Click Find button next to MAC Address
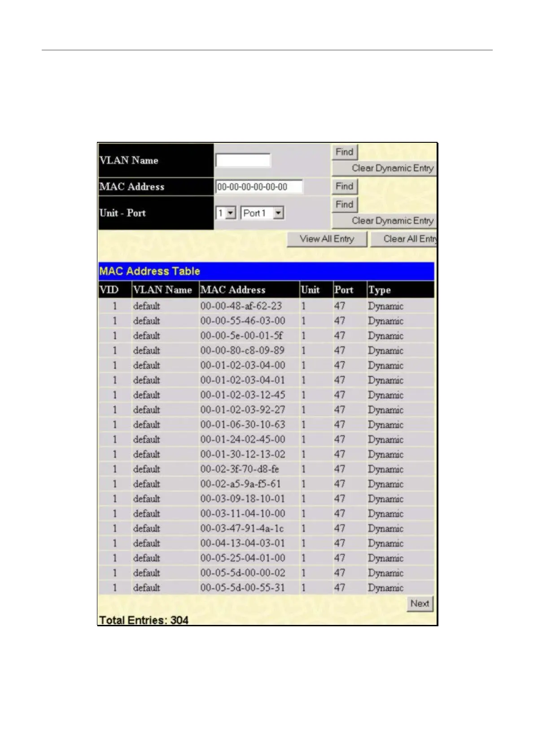The height and width of the screenshot is (756, 534). click(345, 186)
